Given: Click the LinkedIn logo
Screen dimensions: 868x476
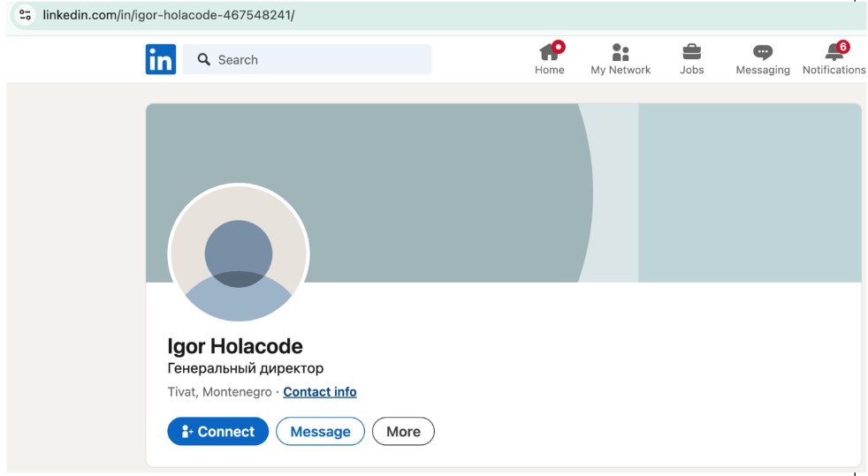Looking at the screenshot, I should click(161, 60).
